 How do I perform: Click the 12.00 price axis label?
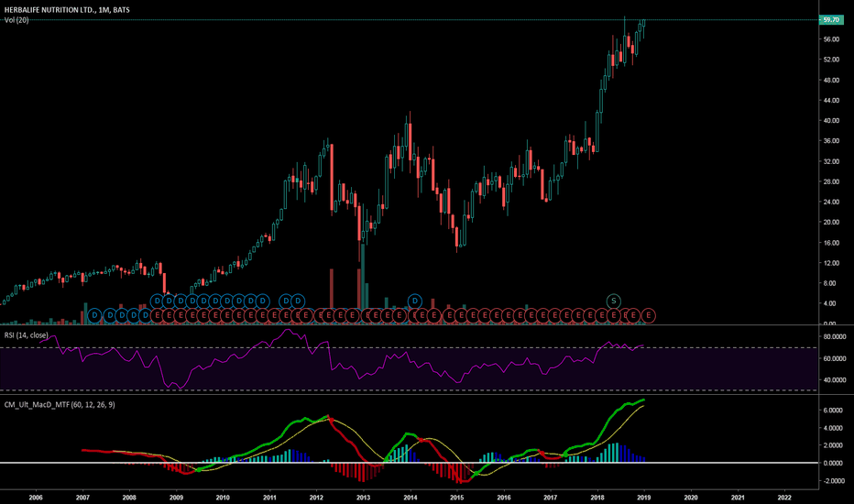[x=831, y=263]
